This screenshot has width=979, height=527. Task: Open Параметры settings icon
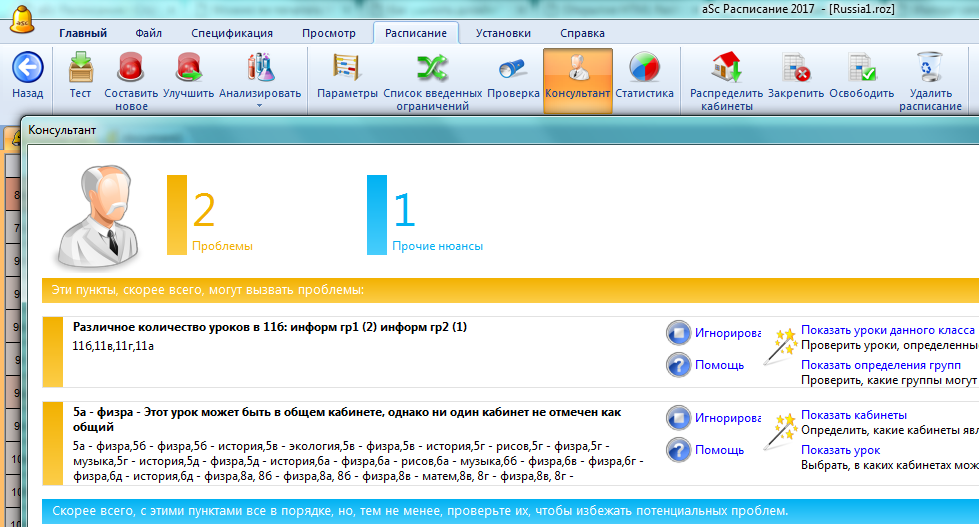point(347,69)
